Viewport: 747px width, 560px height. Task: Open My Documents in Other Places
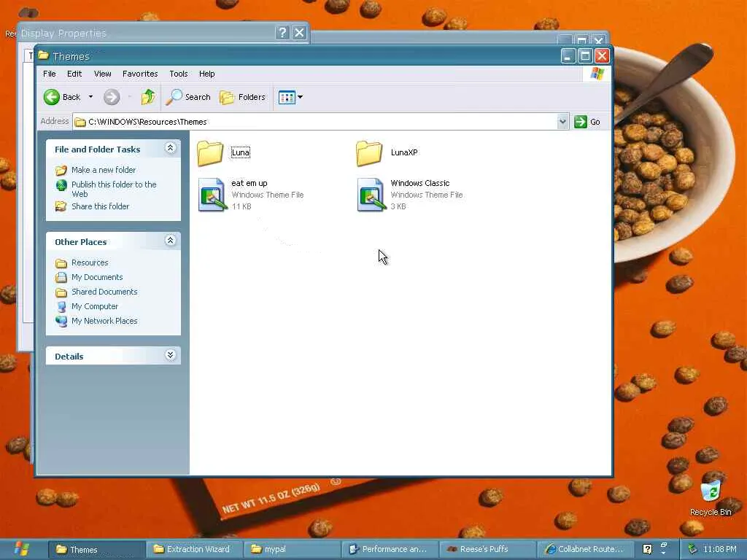[97, 277]
